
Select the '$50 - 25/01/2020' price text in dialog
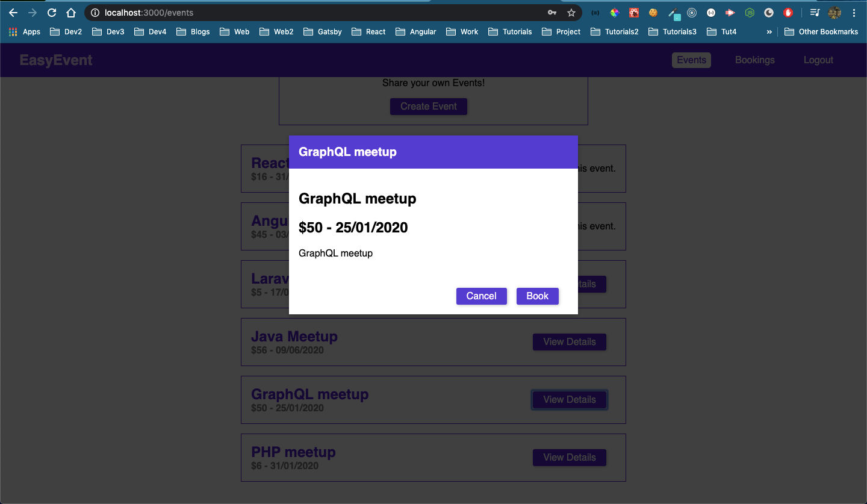[353, 228]
